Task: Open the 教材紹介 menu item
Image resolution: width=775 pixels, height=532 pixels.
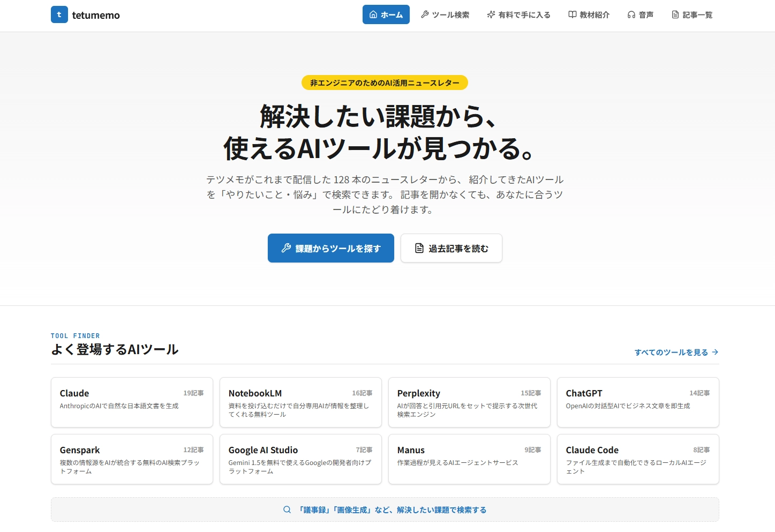Action: 589,14
